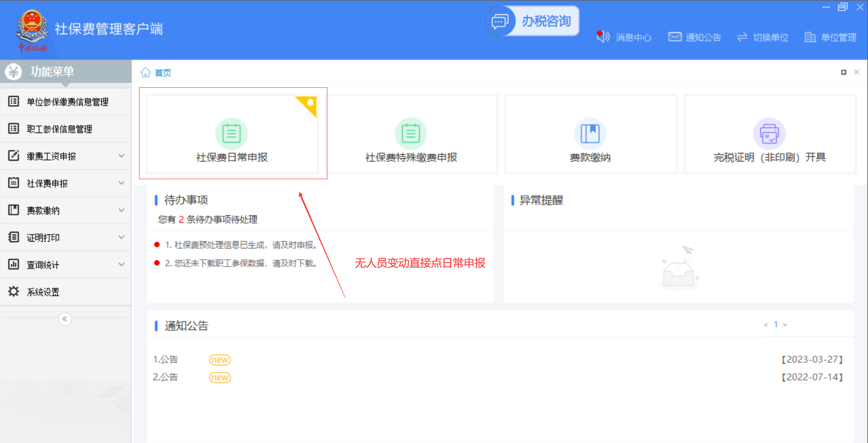868x443 pixels.
Task: Click the 费款缴纳 tile icon
Action: point(590,133)
